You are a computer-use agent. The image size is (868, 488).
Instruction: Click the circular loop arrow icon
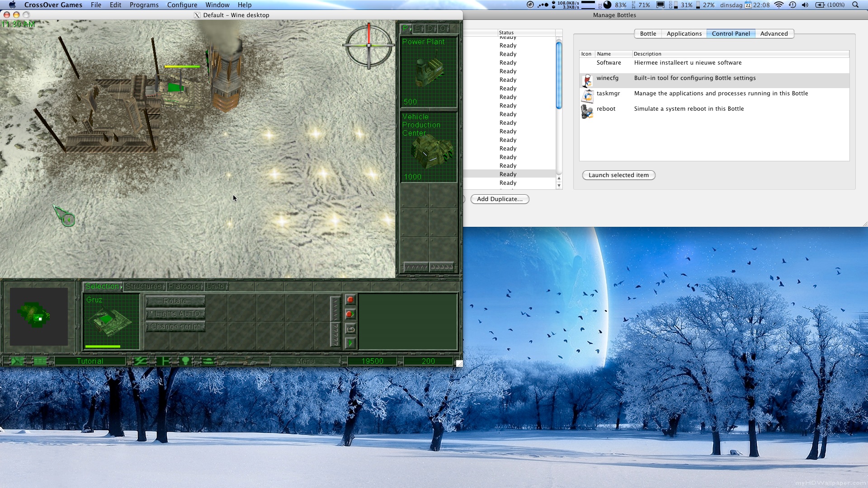coord(350,328)
